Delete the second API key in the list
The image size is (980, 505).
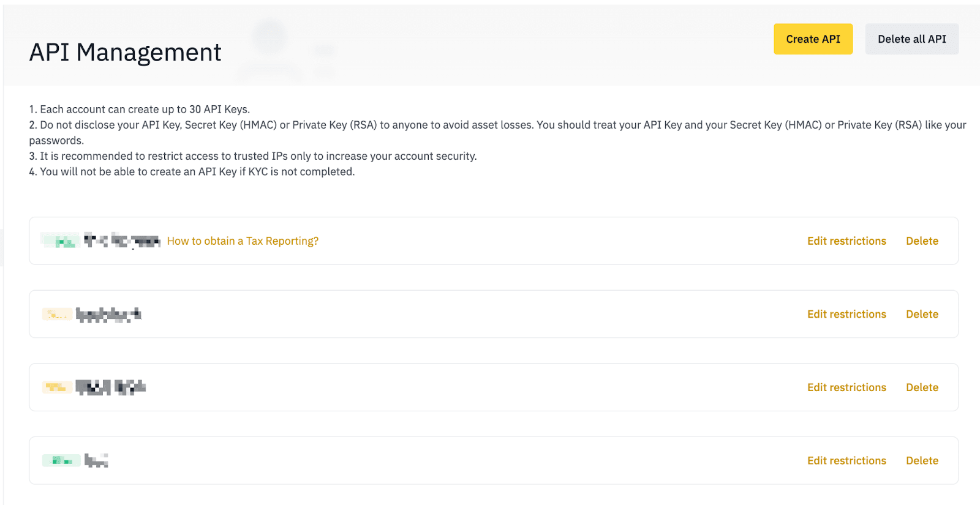[x=922, y=314]
